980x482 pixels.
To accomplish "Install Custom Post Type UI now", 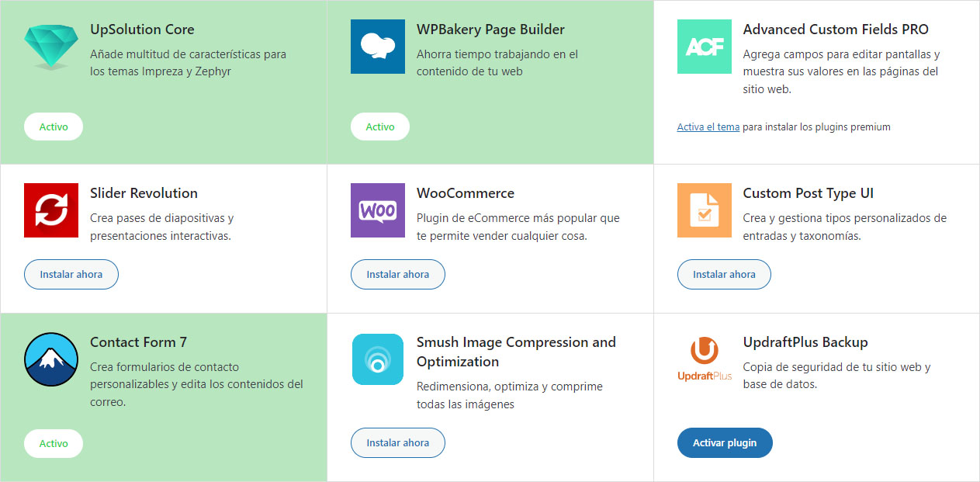I will [x=724, y=274].
